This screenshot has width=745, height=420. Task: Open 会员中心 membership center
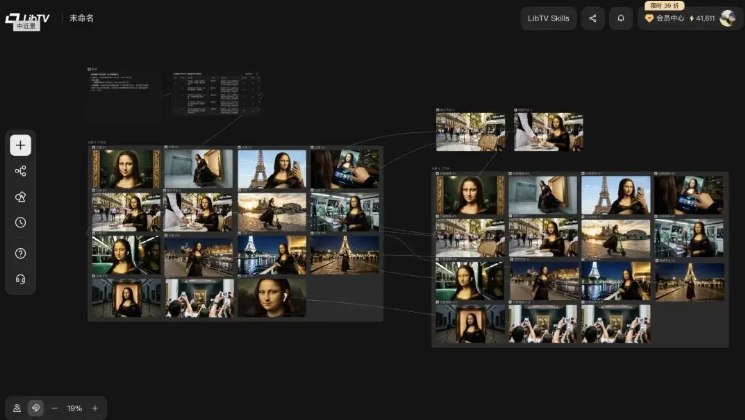click(x=665, y=18)
